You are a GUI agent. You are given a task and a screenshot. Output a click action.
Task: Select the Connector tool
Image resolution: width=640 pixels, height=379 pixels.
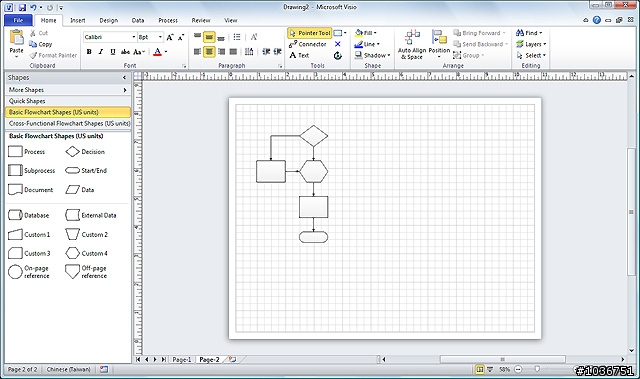[308, 44]
